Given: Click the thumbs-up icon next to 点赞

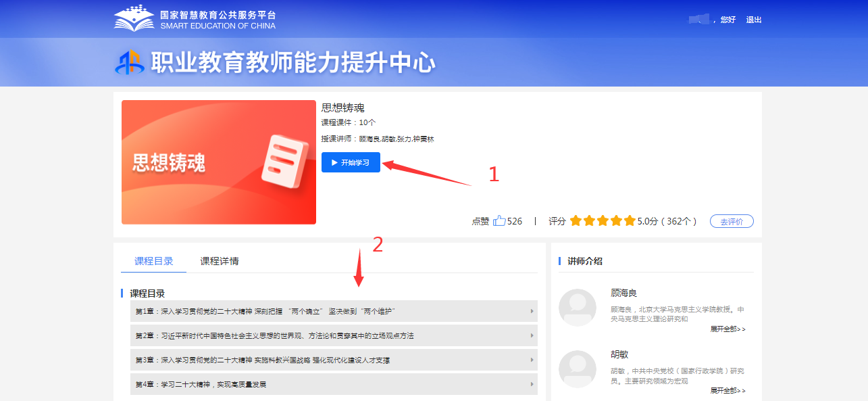Looking at the screenshot, I should pos(500,221).
